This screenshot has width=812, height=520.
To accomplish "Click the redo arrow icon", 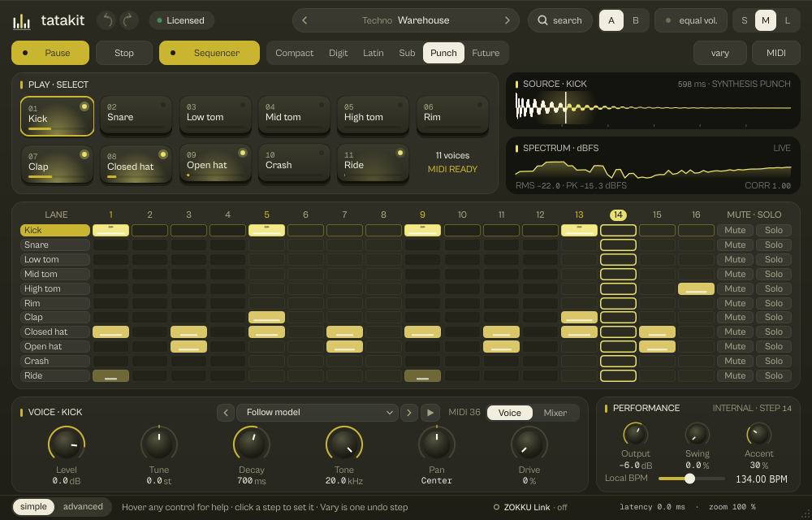I will [129, 20].
